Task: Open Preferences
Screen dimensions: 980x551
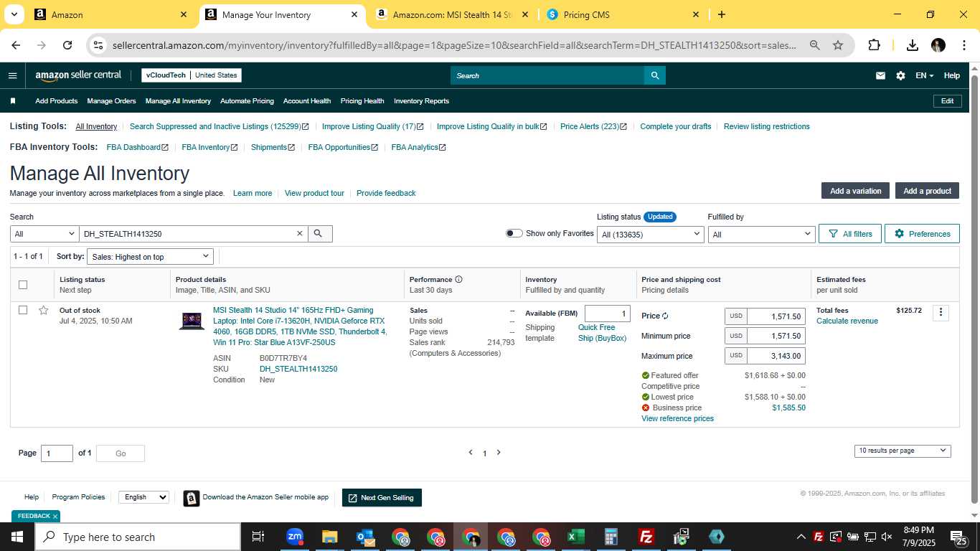Action: click(922, 234)
